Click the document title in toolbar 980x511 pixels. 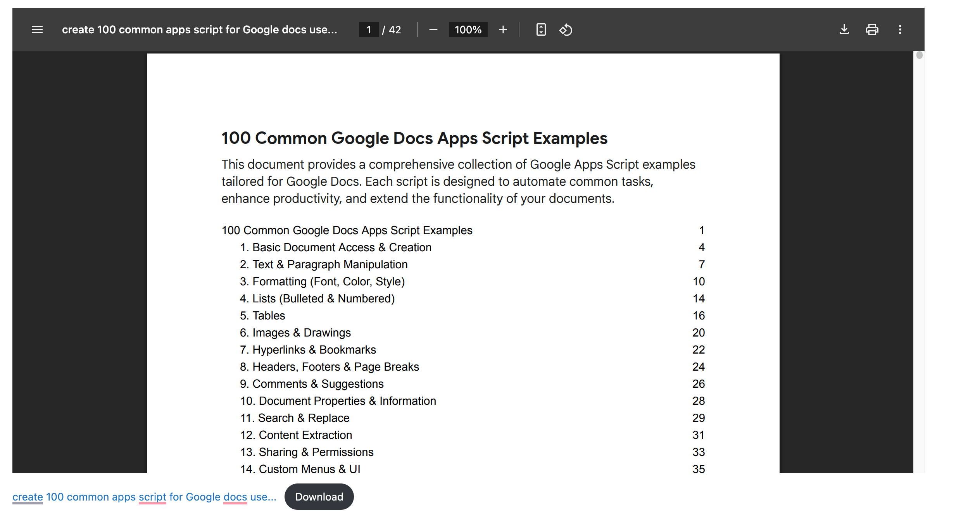click(199, 29)
